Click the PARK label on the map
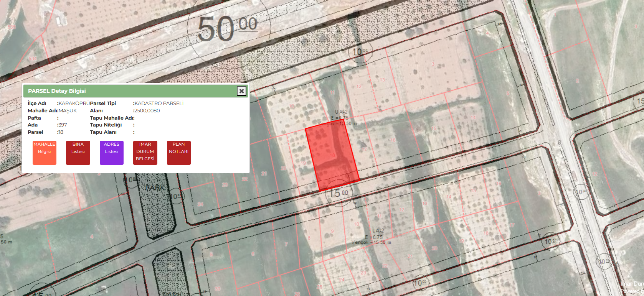Screen dimensions: 644x296 click(155, 188)
